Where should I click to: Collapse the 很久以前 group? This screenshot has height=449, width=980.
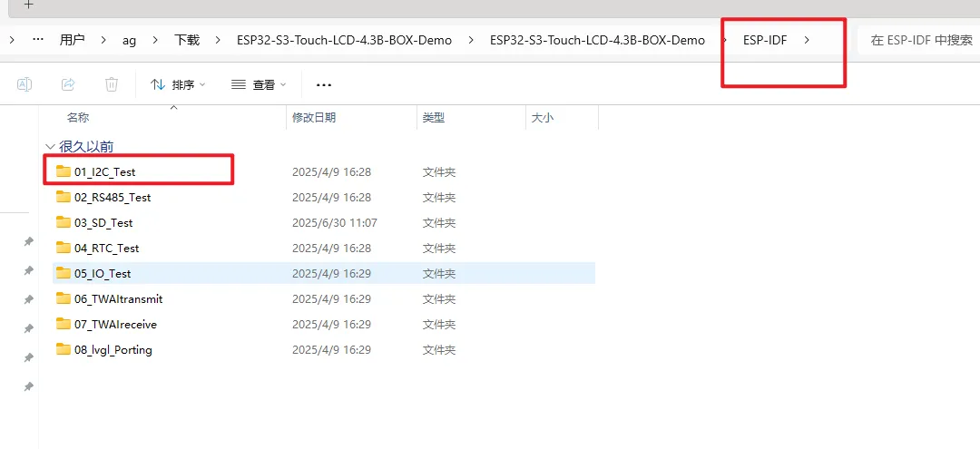[x=50, y=146]
